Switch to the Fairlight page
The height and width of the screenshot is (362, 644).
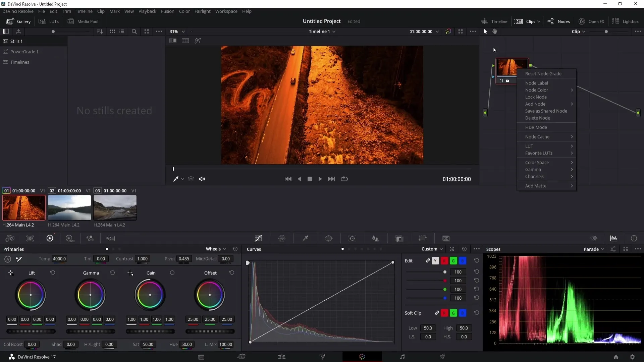tap(402, 357)
